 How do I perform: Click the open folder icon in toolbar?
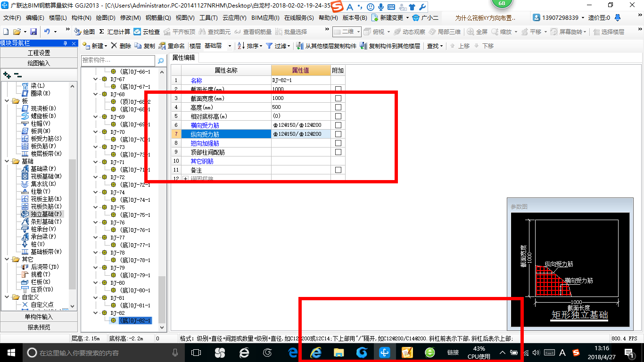pyautogui.click(x=17, y=32)
